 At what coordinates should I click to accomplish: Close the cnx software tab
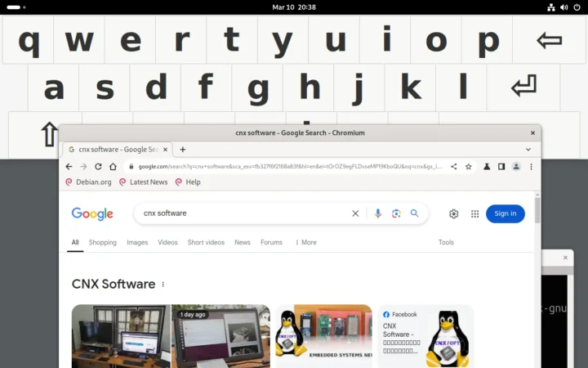165,150
